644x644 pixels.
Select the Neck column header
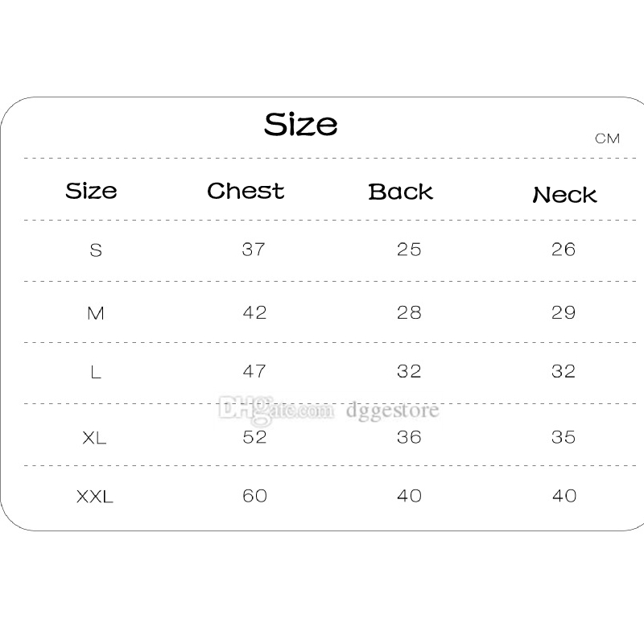click(x=564, y=195)
